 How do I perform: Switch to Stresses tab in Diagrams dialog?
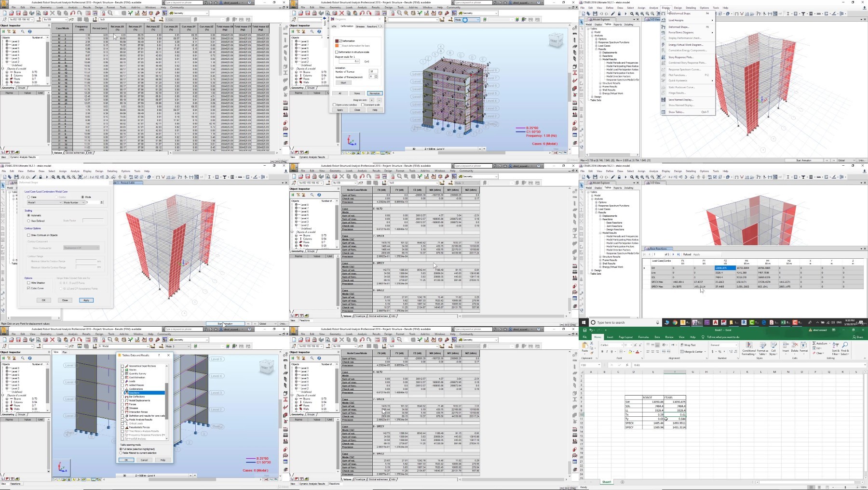point(360,26)
